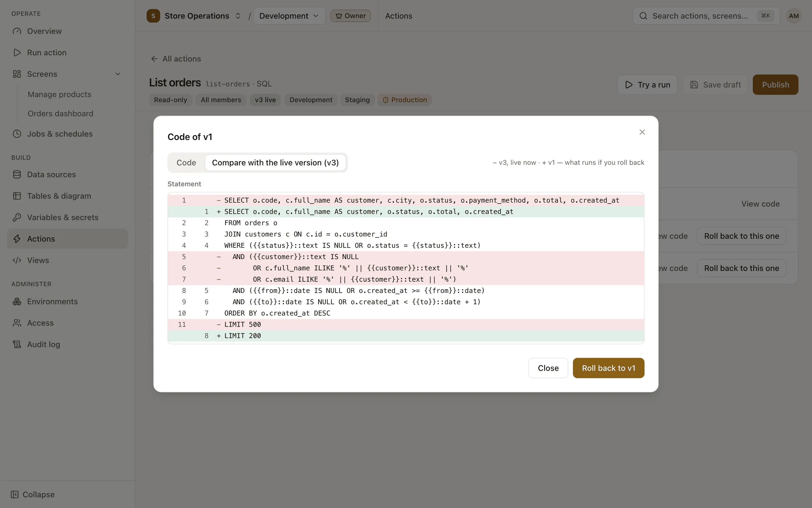Click the Collapse sidebar panel icon
This screenshot has width=812, height=508.
[14, 494]
